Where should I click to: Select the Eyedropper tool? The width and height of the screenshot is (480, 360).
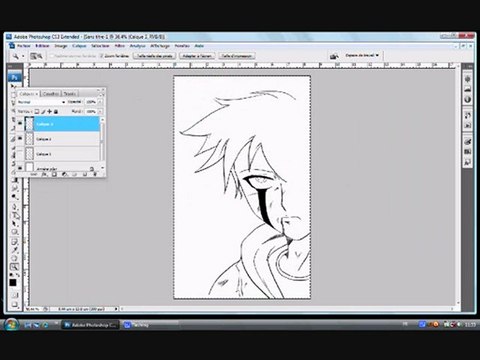coord(14,250)
